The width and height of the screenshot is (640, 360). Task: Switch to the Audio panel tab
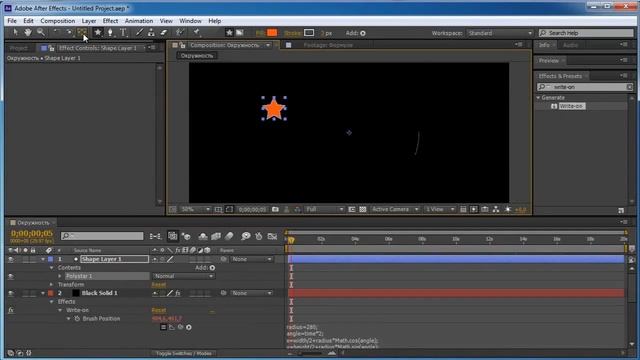coord(570,45)
